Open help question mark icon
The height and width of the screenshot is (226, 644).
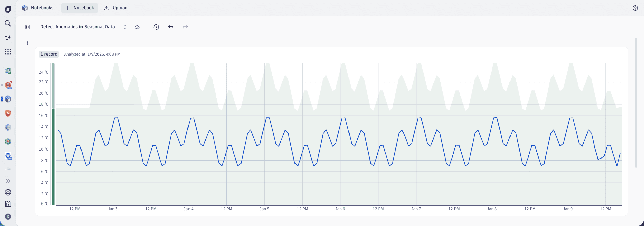point(635,8)
